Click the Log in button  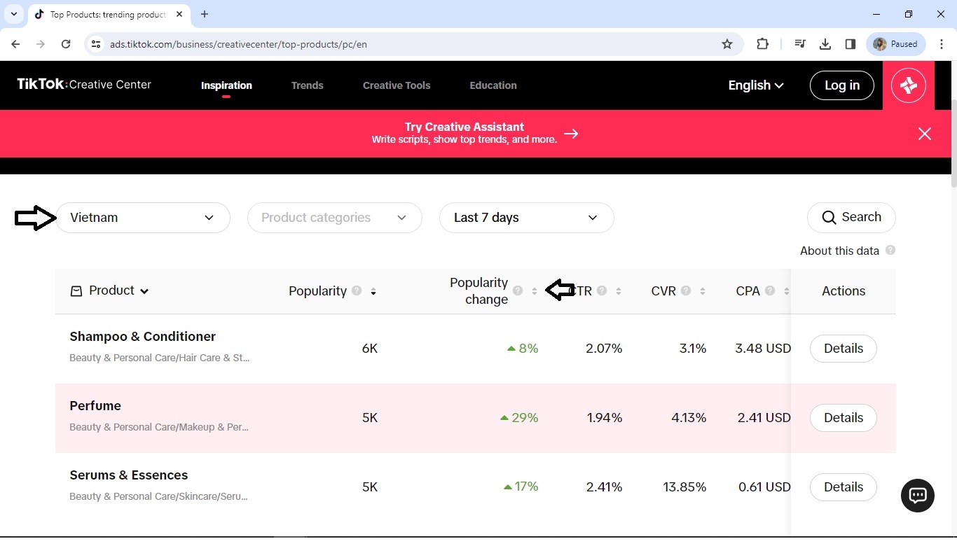pyautogui.click(x=841, y=85)
